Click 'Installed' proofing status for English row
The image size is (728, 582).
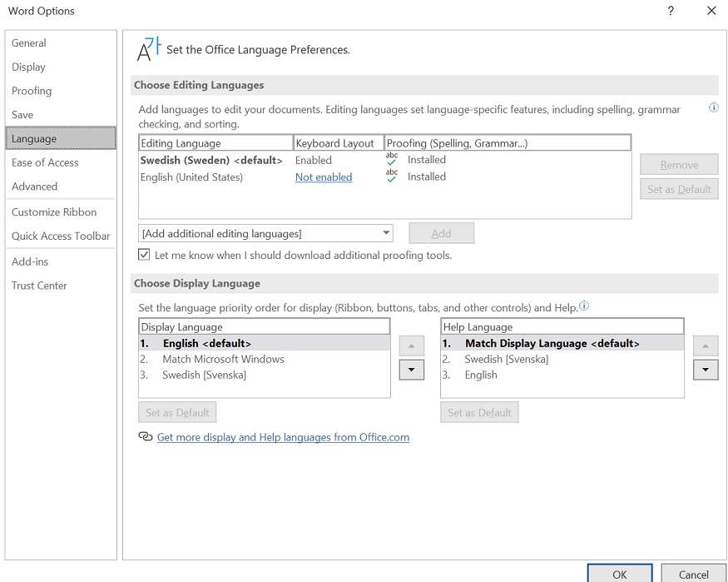(x=426, y=177)
